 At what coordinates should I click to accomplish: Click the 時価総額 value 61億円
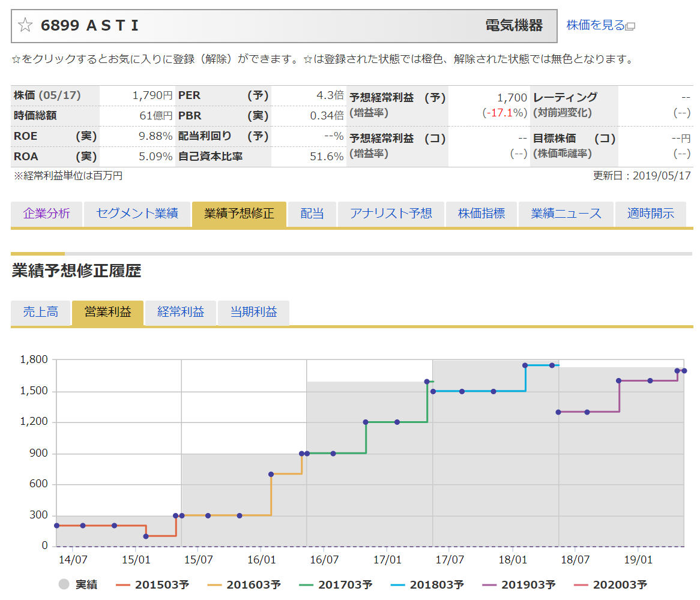pyautogui.click(x=156, y=116)
